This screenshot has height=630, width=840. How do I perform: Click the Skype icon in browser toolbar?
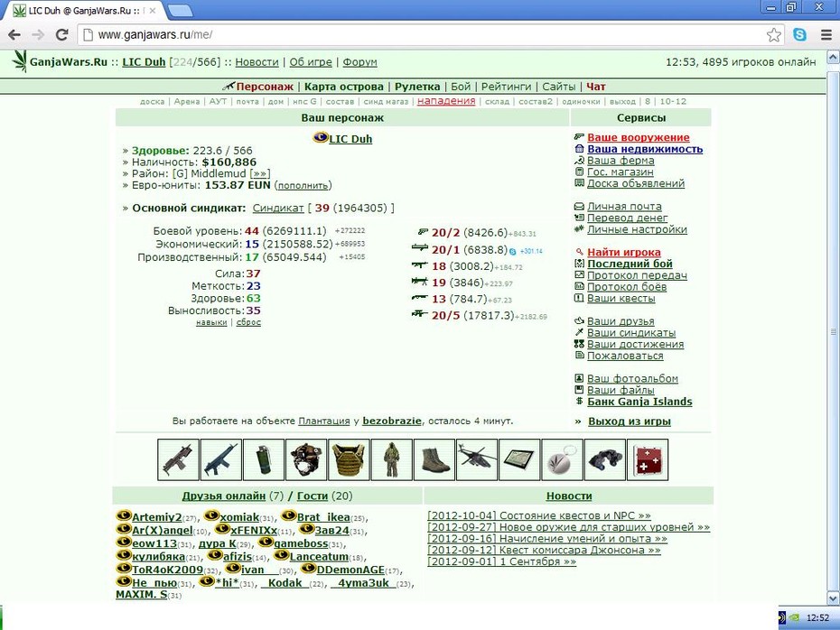[x=800, y=35]
